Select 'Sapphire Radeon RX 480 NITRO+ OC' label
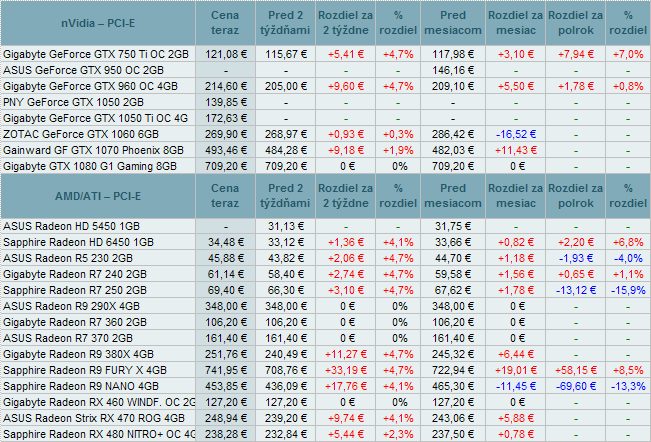This screenshot has width=651, height=442. [x=99, y=435]
